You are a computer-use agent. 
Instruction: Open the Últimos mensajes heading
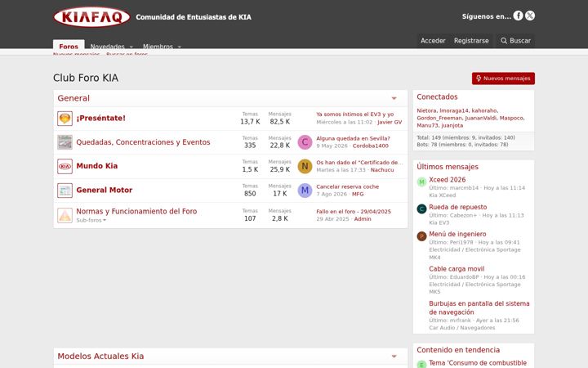click(448, 167)
